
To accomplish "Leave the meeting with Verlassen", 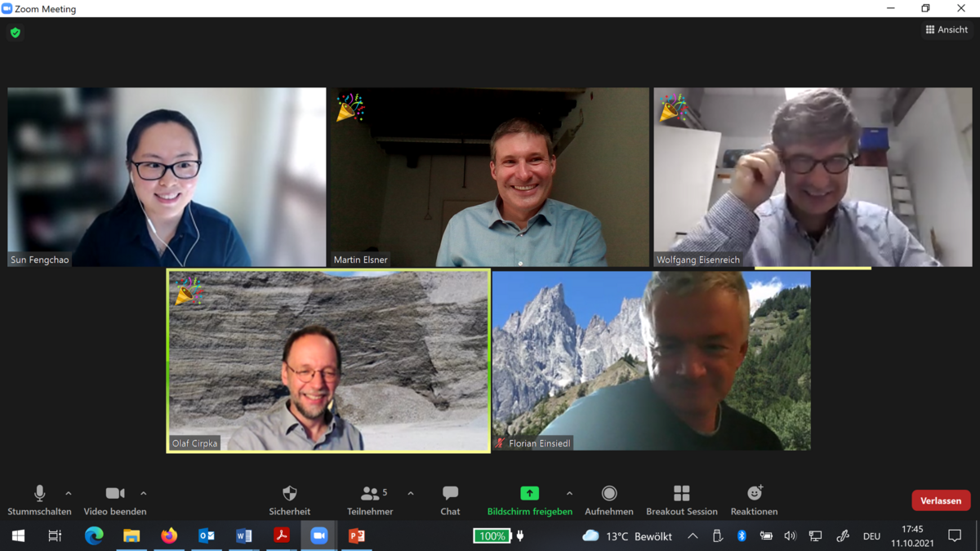I will click(941, 500).
